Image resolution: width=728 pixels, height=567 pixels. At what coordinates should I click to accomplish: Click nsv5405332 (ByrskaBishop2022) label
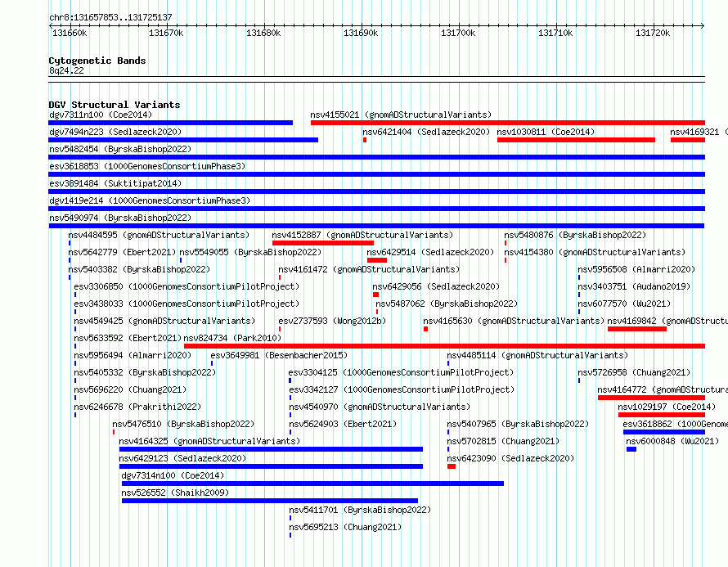coord(145,372)
